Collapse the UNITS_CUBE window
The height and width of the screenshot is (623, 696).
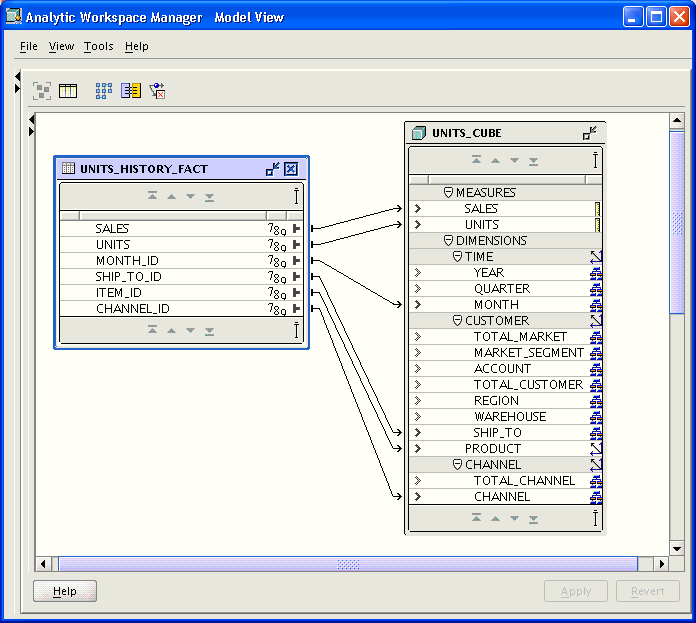590,133
